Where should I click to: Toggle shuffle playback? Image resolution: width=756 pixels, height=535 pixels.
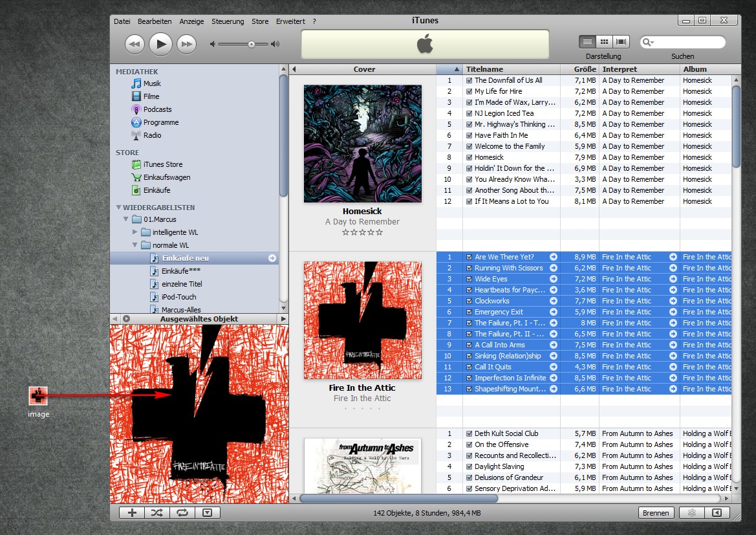coord(157,513)
